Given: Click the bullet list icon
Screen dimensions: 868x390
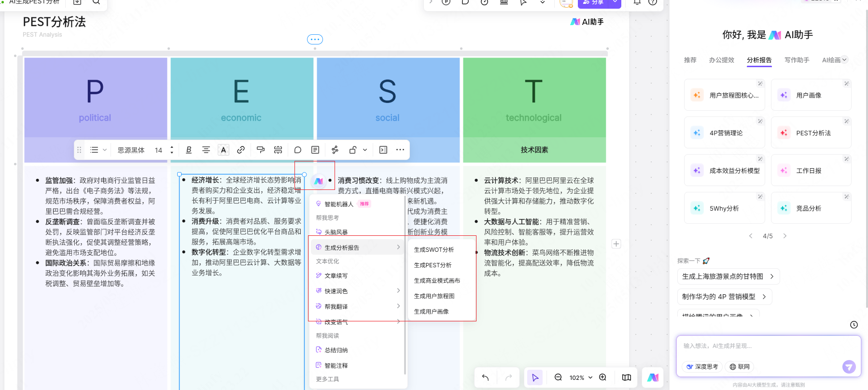Looking at the screenshot, I should tap(94, 150).
